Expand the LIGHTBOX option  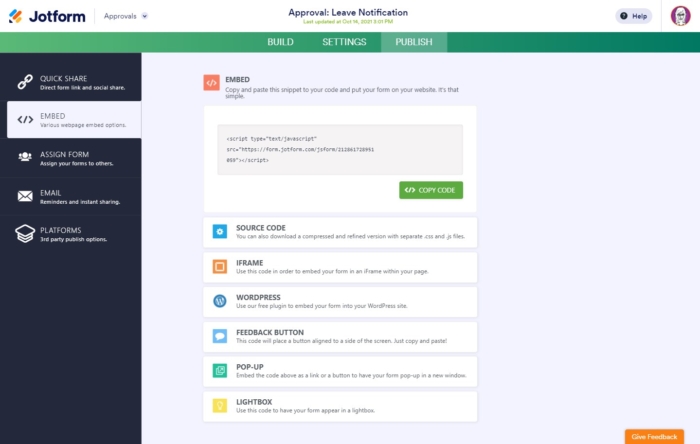click(340, 406)
